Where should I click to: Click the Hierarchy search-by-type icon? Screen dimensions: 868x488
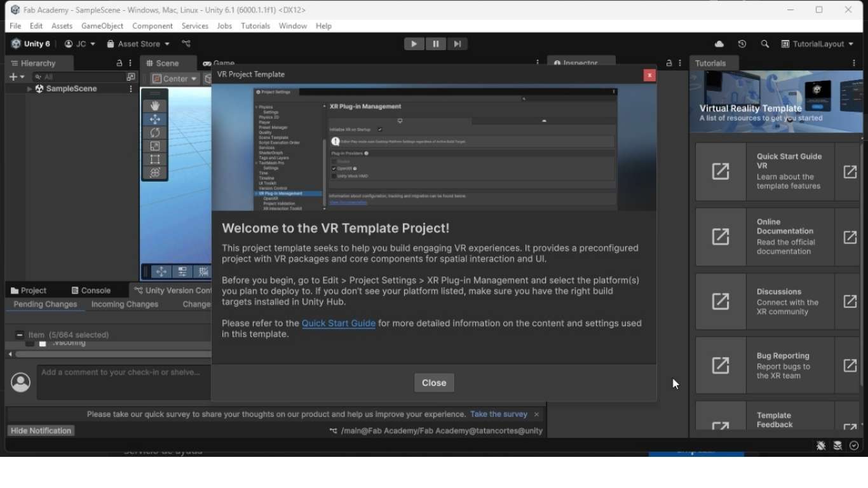point(131,77)
